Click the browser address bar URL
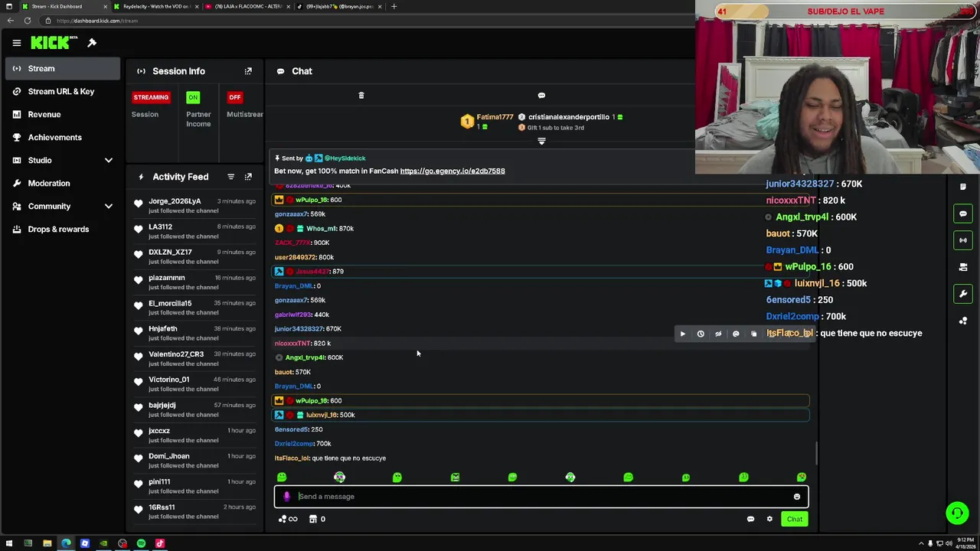The image size is (980, 551). click(96, 21)
